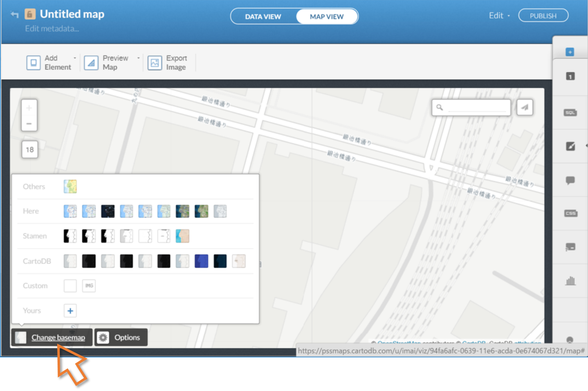This screenshot has height=391, width=588.
Task: Choose Custom IMG background option
Action: point(89,286)
